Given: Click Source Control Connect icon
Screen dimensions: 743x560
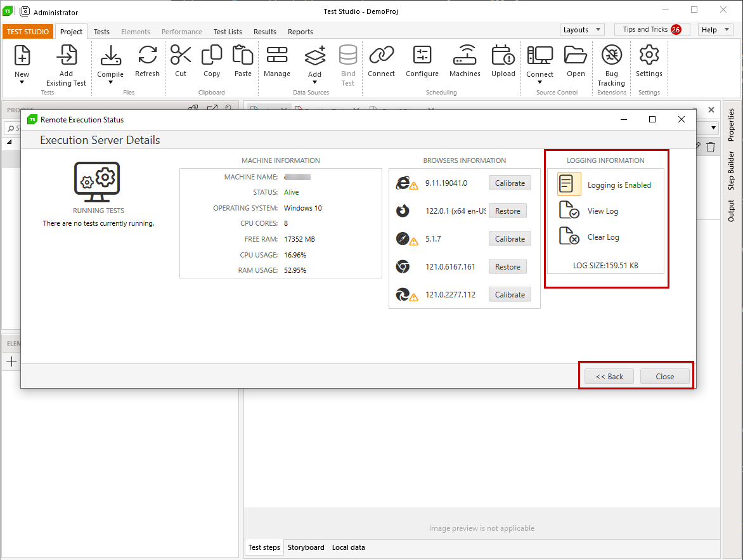Looking at the screenshot, I should tap(539, 55).
